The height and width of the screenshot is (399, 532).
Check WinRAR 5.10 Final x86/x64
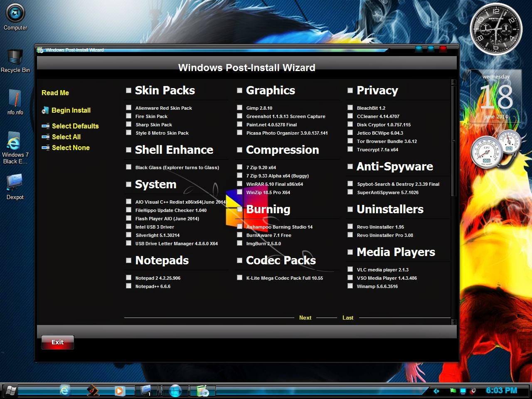[x=240, y=184]
